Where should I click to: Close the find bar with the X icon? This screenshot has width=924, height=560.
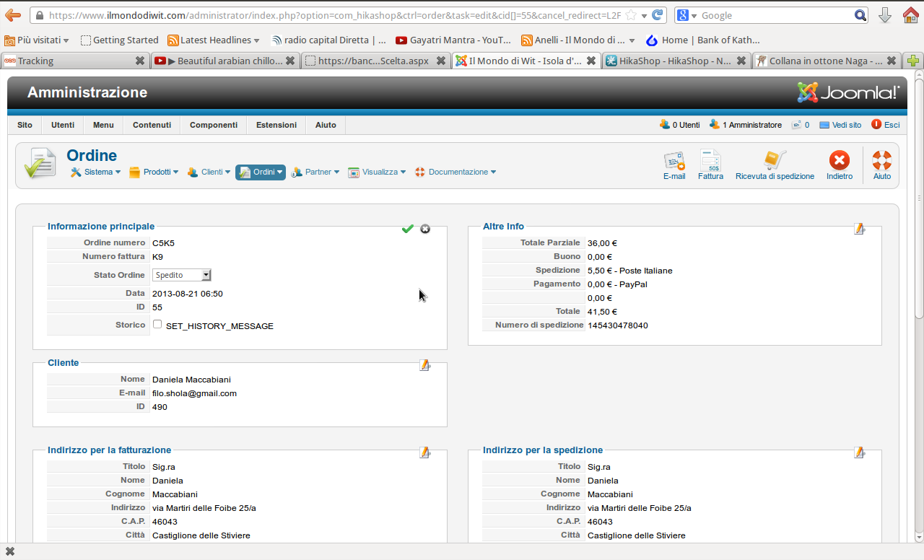[x=10, y=551]
